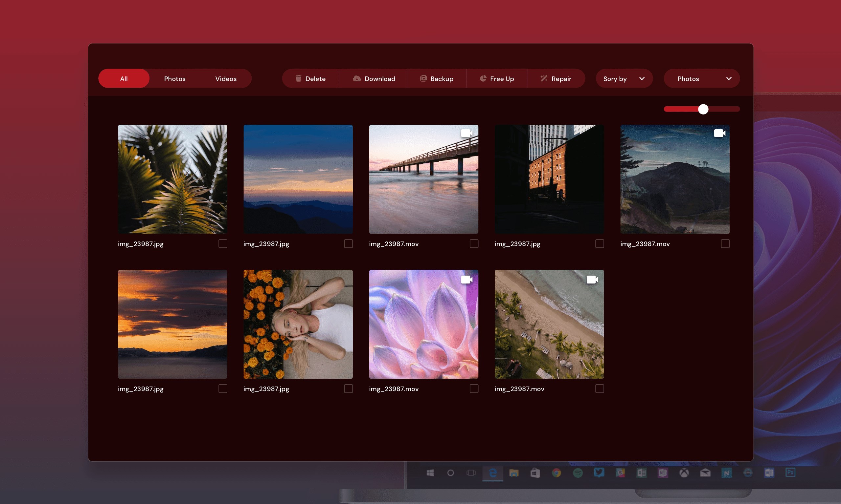Click the video badge on the aerial beach clip

click(x=593, y=279)
